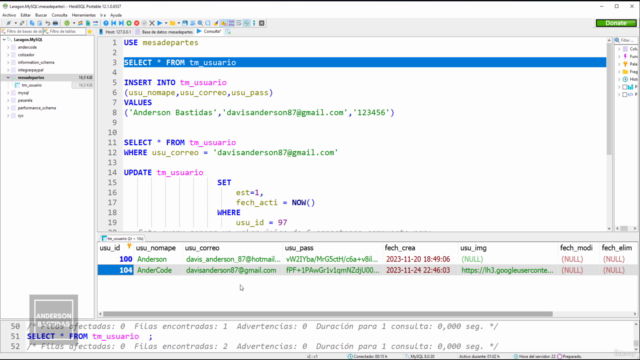
Task: Select the pasarela database in tree
Action: point(25,100)
